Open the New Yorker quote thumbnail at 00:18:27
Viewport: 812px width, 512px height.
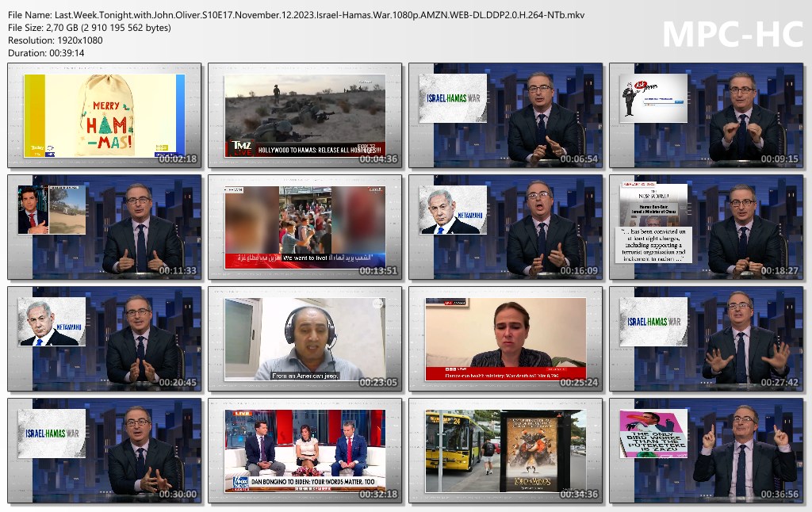(706, 227)
